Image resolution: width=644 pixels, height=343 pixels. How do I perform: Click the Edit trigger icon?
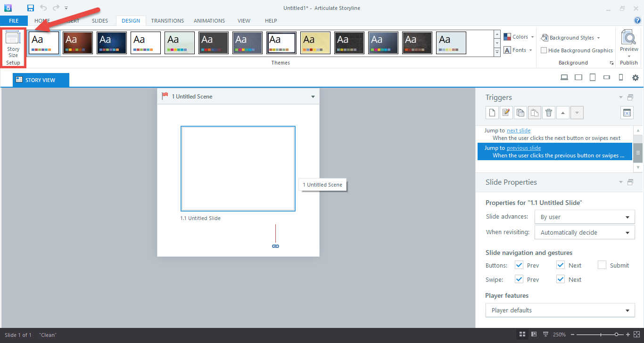506,113
